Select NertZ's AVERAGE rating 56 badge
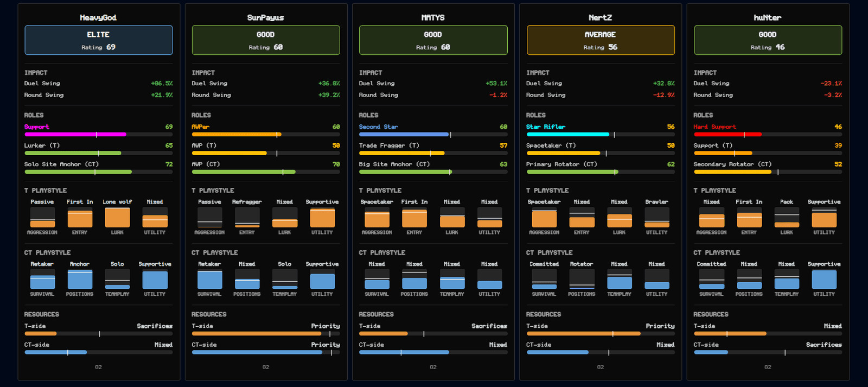Viewport: 868px width, 387px height. 601,40
